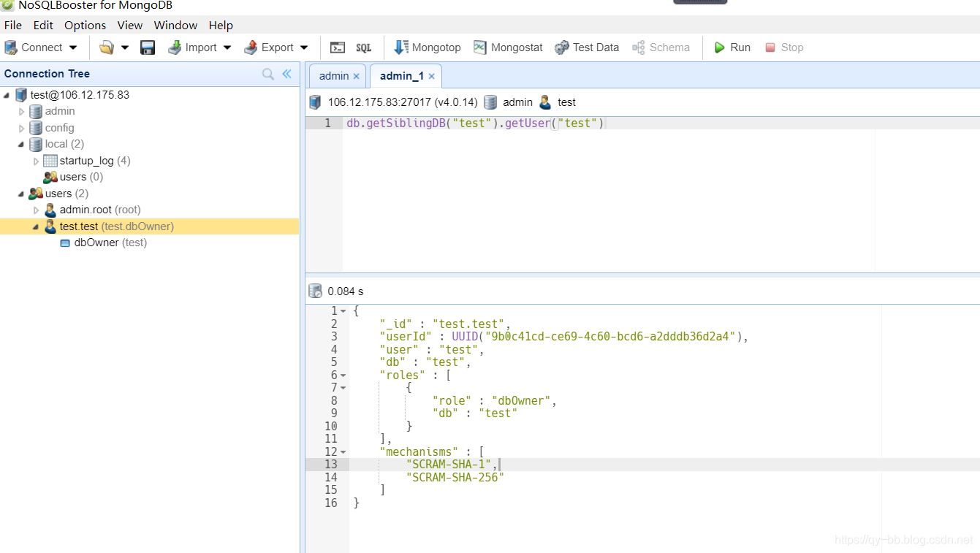Click the Export toolbar button
The width and height of the screenshot is (980, 553).
click(269, 47)
